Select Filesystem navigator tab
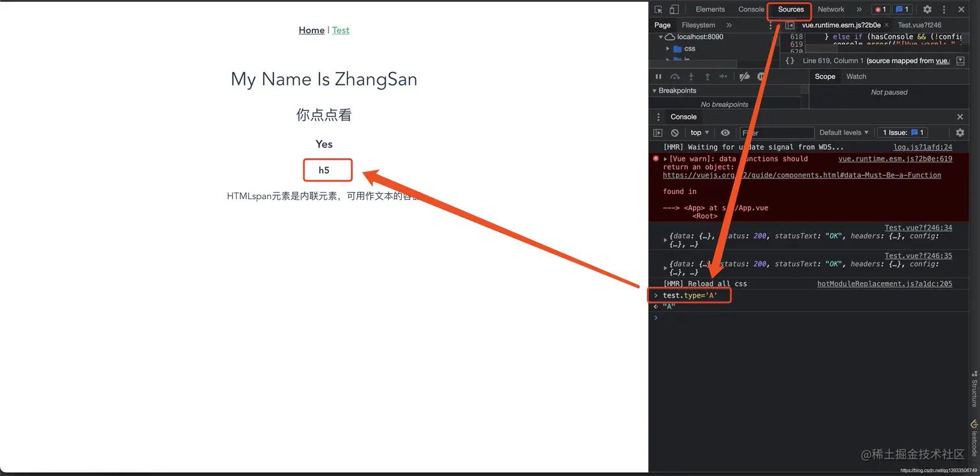The height and width of the screenshot is (476, 980). 699,25
